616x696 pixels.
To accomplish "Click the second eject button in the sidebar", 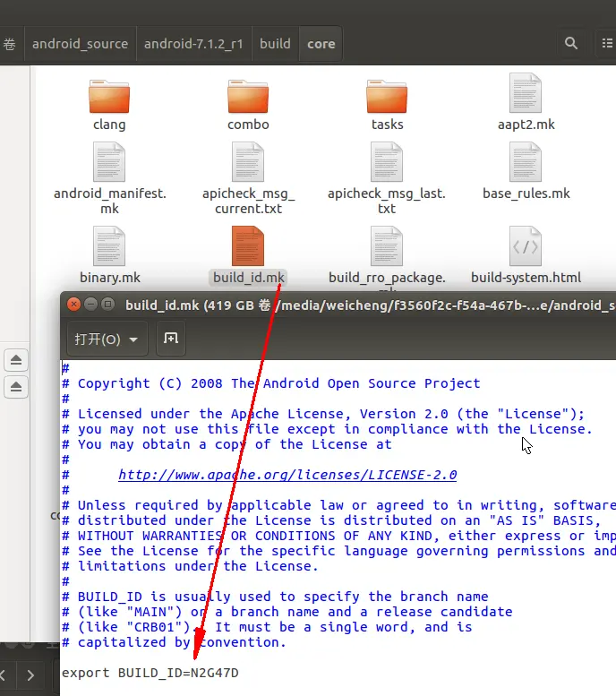I will coord(16,387).
